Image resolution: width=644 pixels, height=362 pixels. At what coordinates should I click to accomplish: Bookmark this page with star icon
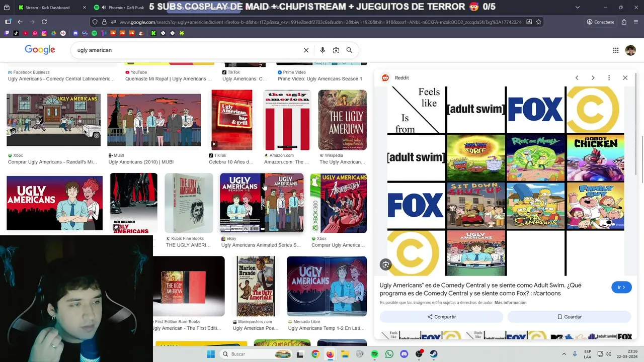pos(539,22)
